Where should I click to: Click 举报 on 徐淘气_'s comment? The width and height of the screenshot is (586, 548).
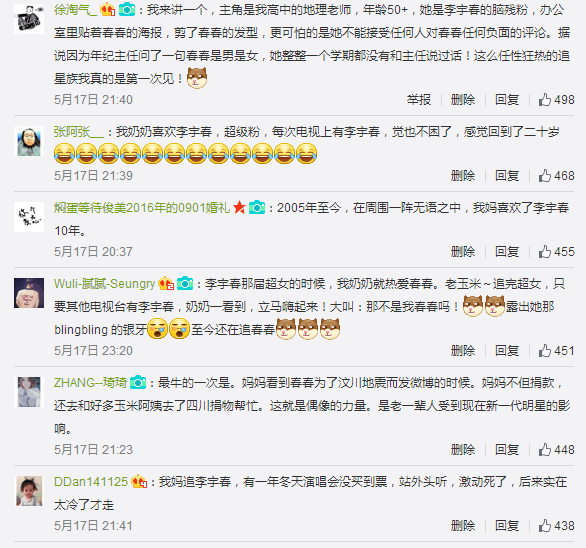click(x=419, y=99)
